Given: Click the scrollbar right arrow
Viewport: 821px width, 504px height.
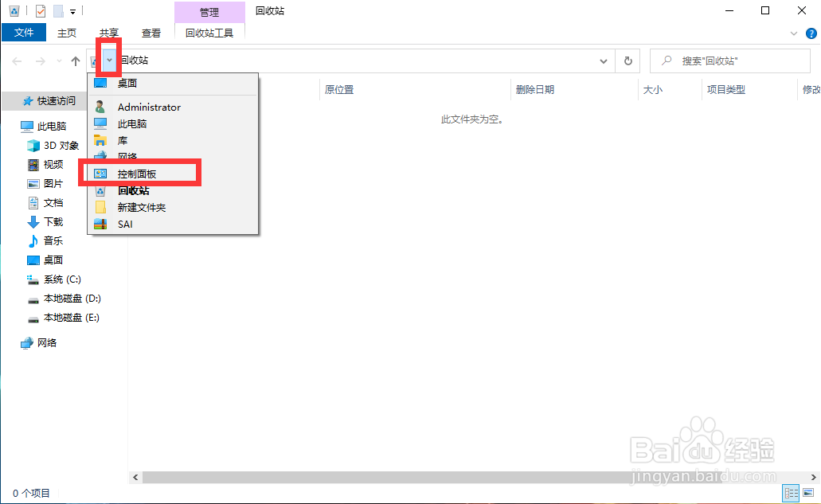Looking at the screenshot, I should pos(814,477).
